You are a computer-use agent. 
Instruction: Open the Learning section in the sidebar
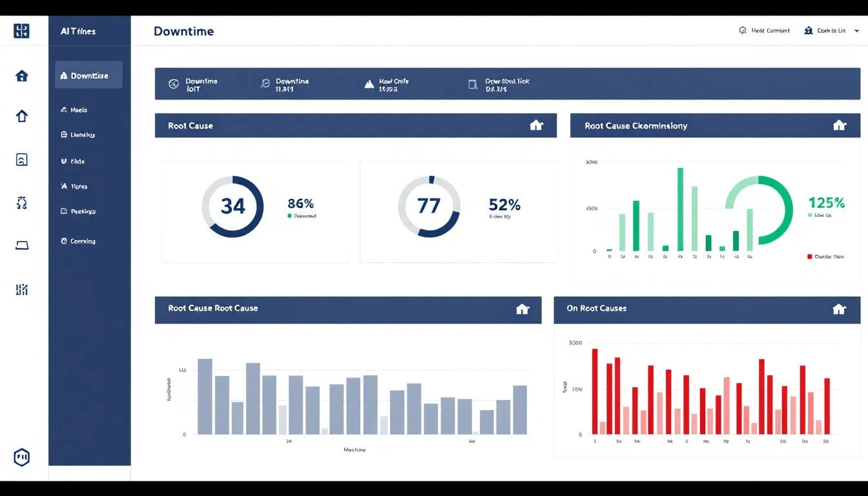[x=81, y=134]
